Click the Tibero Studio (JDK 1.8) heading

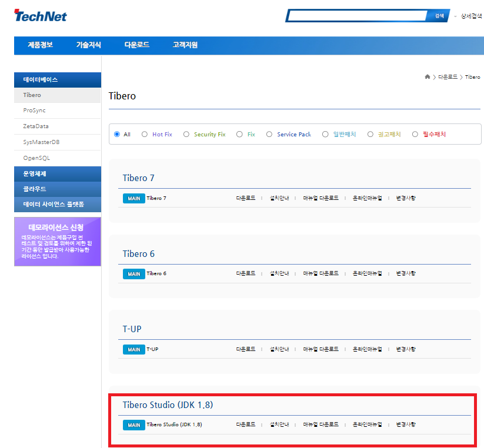coord(168,405)
